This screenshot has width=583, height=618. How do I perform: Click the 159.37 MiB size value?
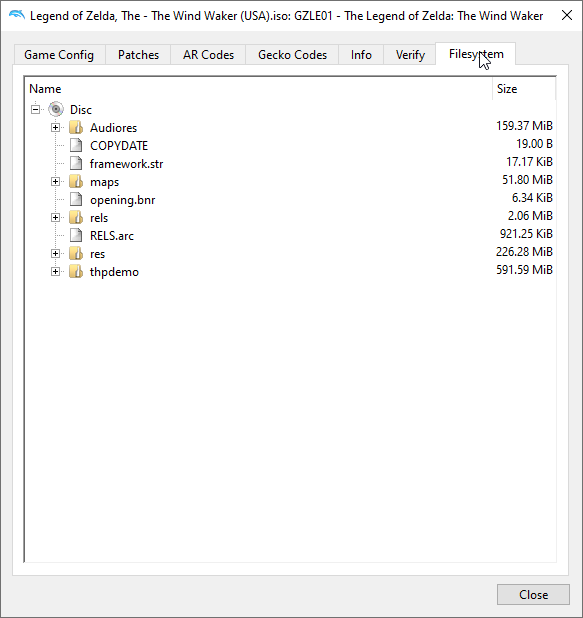tap(524, 126)
